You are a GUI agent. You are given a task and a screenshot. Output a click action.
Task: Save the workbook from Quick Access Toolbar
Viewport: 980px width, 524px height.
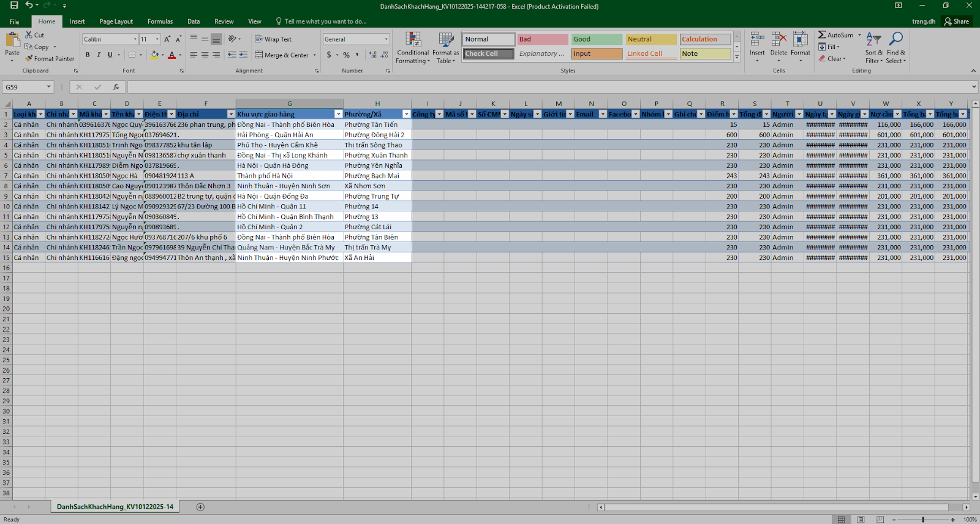14,6
